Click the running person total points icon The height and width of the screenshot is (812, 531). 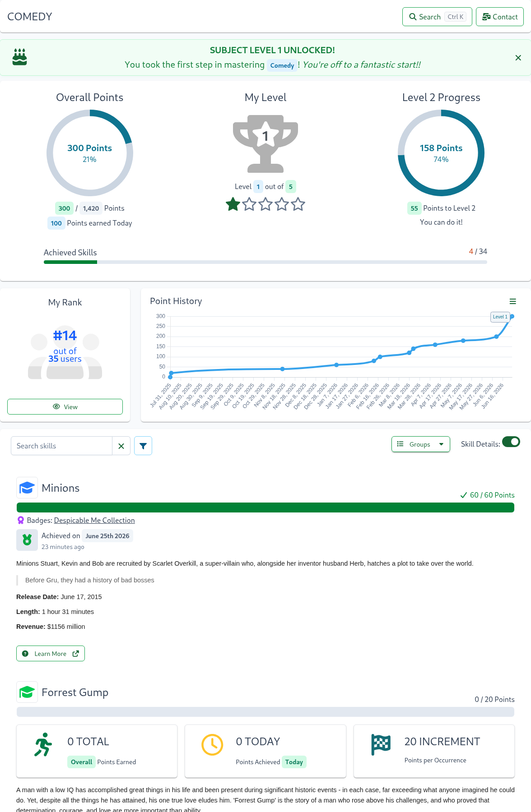(43, 744)
